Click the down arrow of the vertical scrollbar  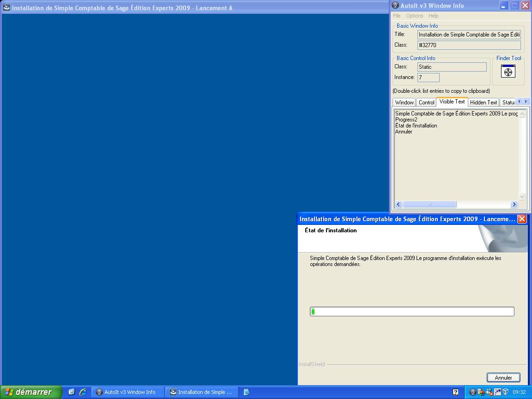522,196
